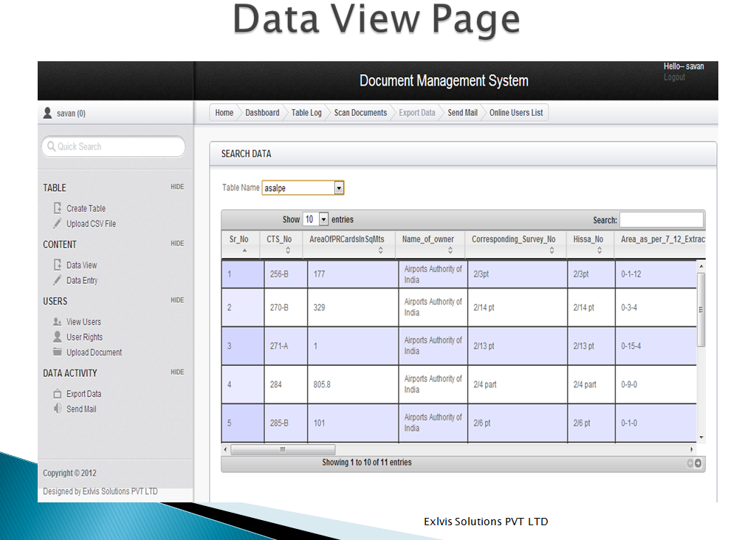Screen dimensions: 756x540
Task: Open the Online Users List tab
Action: click(516, 113)
